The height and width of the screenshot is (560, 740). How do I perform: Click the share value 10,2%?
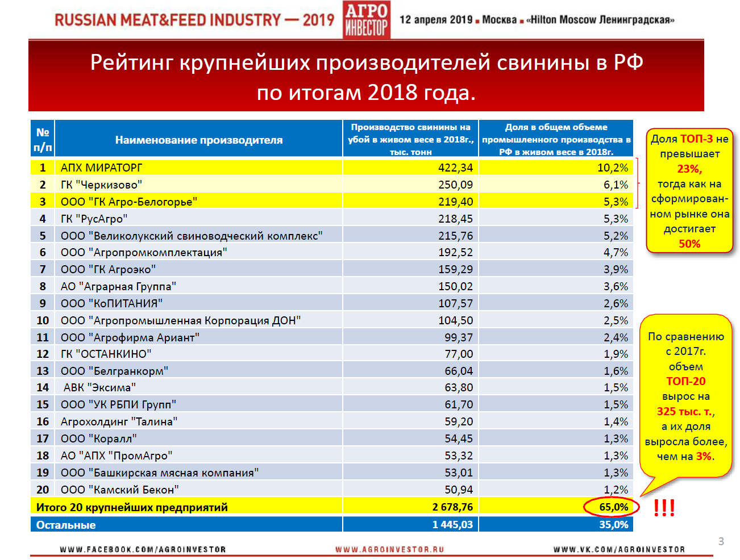pyautogui.click(x=613, y=168)
